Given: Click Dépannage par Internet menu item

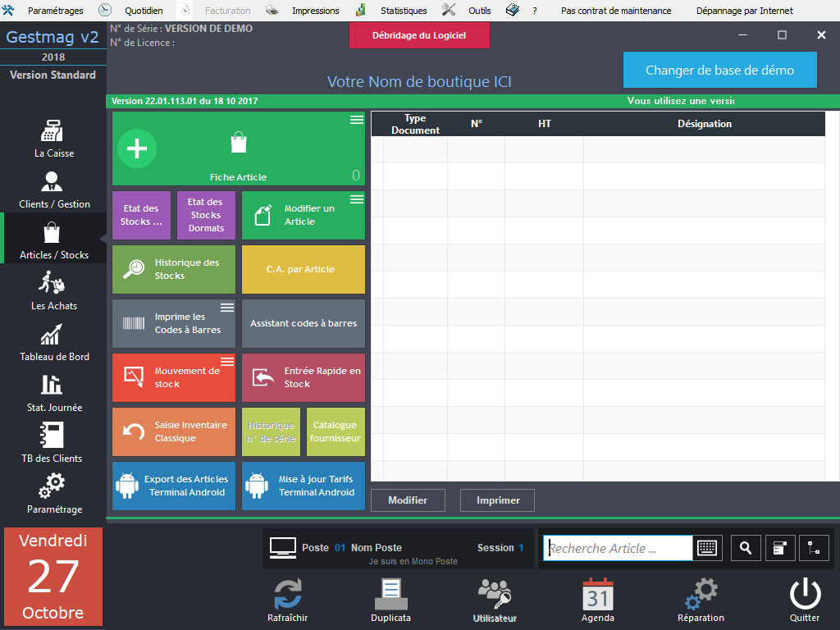Looking at the screenshot, I should pos(745,10).
